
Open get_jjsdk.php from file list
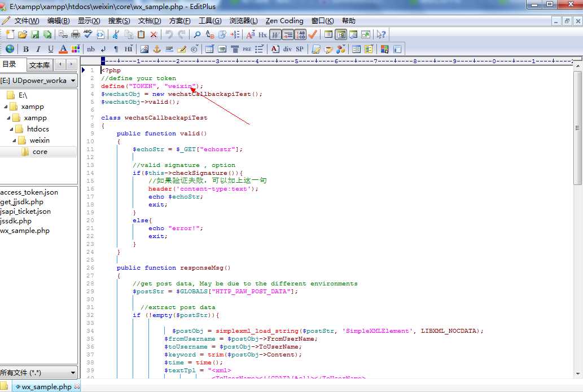(21, 202)
